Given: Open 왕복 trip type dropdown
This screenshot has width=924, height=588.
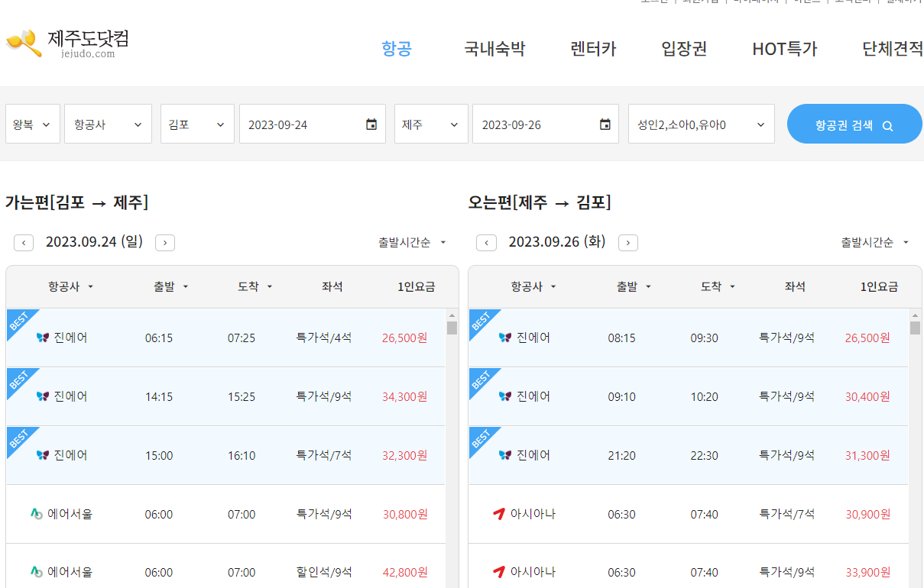Looking at the screenshot, I should tap(33, 124).
